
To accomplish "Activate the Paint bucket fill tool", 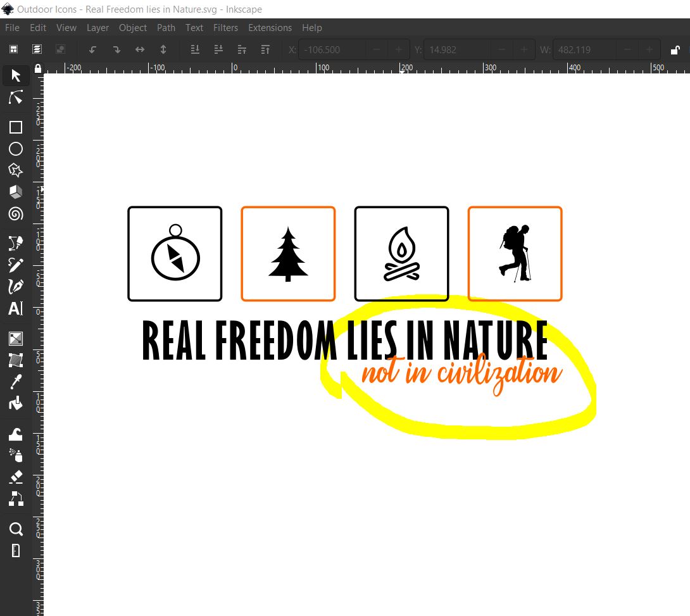I will tap(16, 403).
